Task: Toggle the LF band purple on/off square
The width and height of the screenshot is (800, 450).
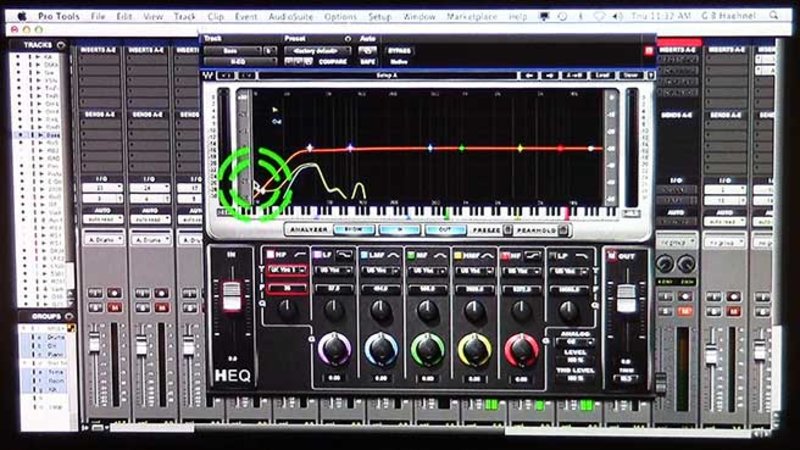Action: (317, 255)
